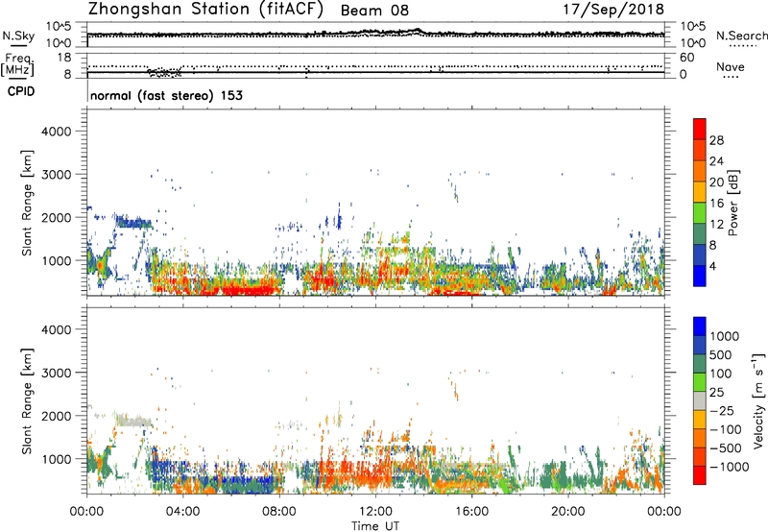Viewport: 768px width, 532px height.
Task: Click the 'Beam 08' label
Action: 374,11
